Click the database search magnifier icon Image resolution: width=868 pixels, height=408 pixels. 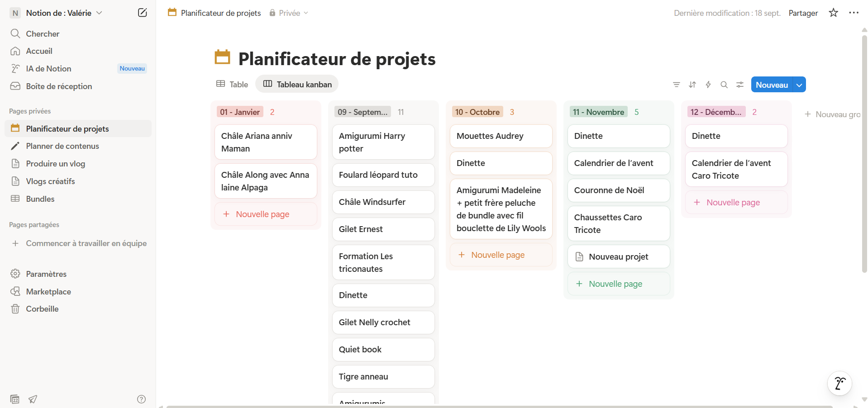click(724, 85)
